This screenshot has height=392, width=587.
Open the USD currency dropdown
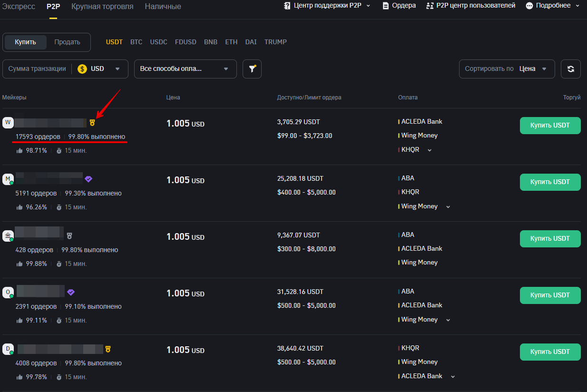[100, 69]
